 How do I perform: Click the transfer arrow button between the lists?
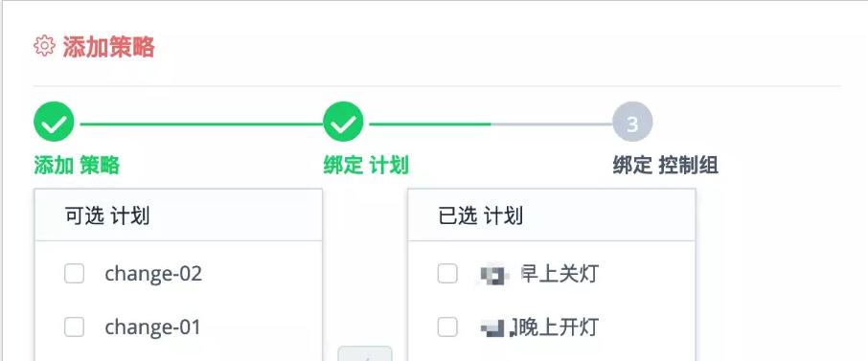tap(365, 353)
